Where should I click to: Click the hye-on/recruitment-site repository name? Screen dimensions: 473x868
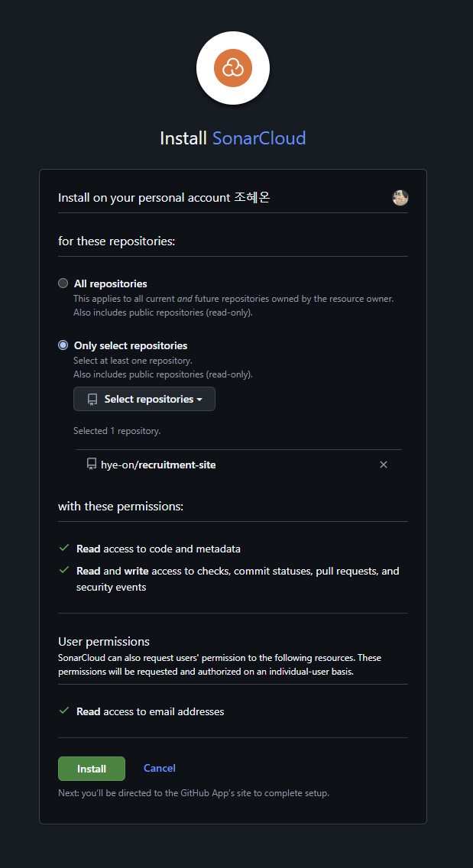coord(158,465)
